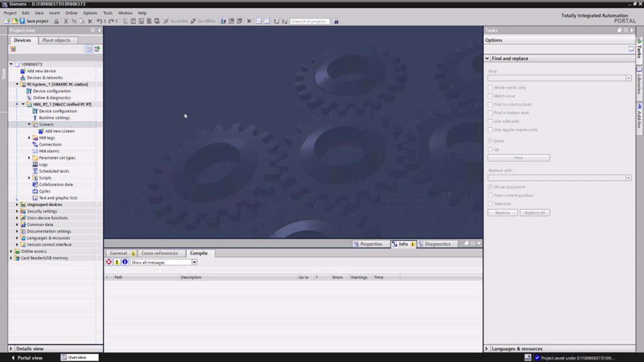The image size is (644, 362).
Task: Click the Print icon in toolbar
Action: point(56,21)
